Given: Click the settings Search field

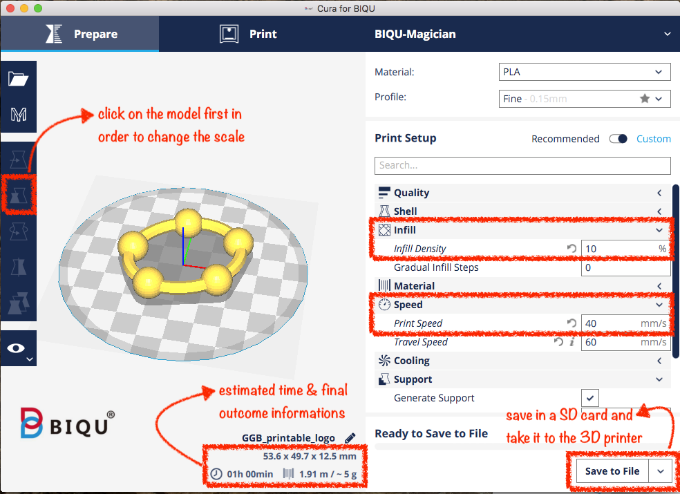Looking at the screenshot, I should (x=523, y=165).
